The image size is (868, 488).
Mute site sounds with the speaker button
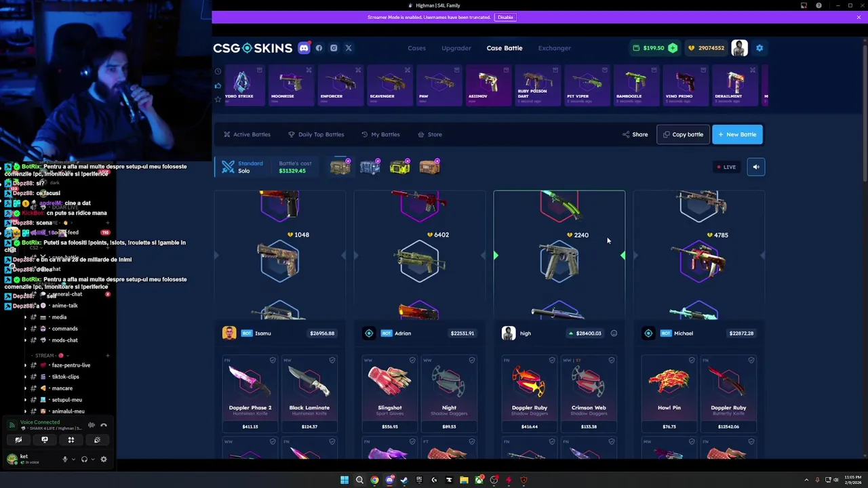(756, 167)
